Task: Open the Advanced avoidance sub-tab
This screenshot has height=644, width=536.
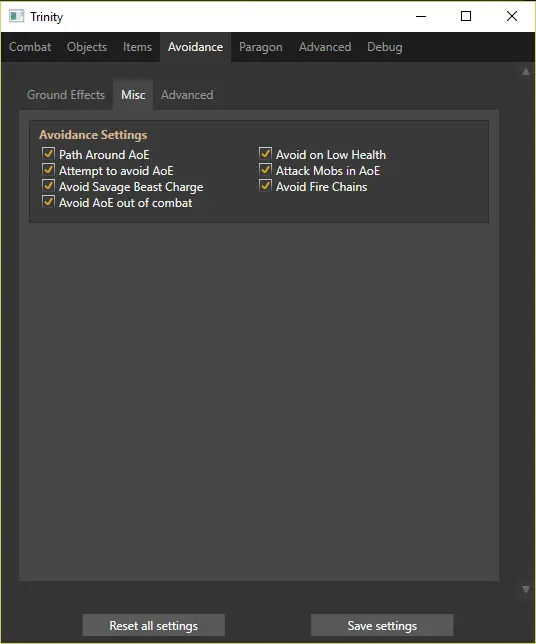Action: [x=187, y=95]
